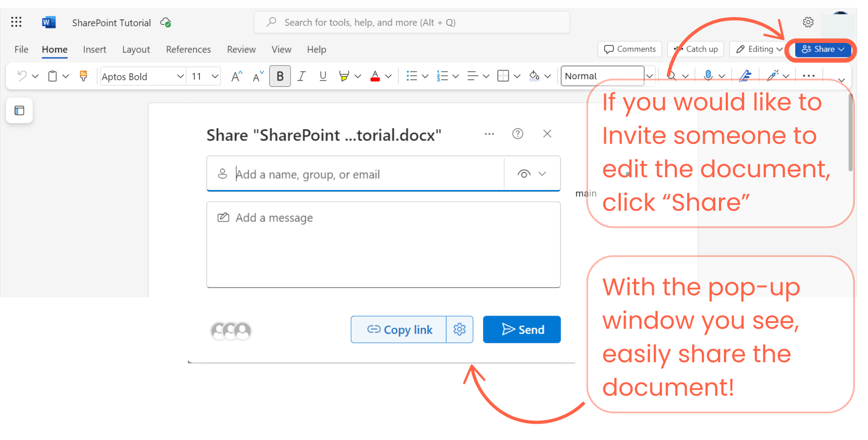
Task: Click the Undo arrow icon
Action: pos(21,76)
